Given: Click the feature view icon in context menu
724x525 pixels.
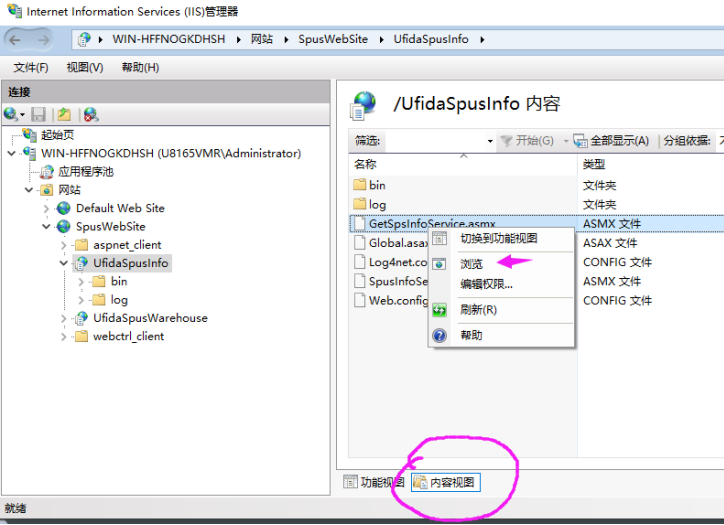Looking at the screenshot, I should 439,238.
